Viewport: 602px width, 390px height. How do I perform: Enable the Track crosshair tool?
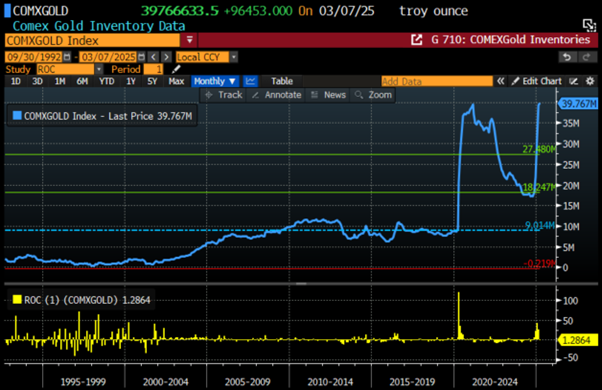pos(224,95)
